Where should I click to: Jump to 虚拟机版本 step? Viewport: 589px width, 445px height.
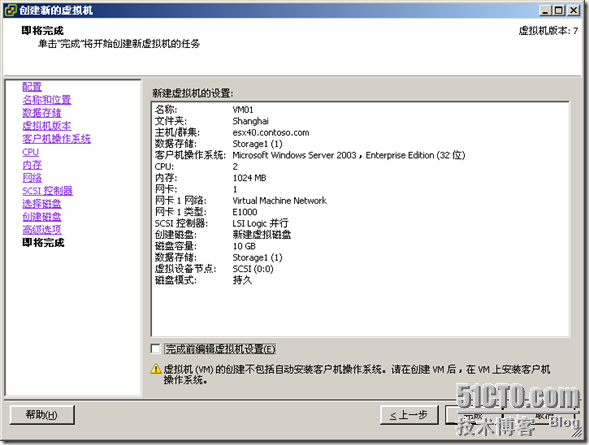47,126
